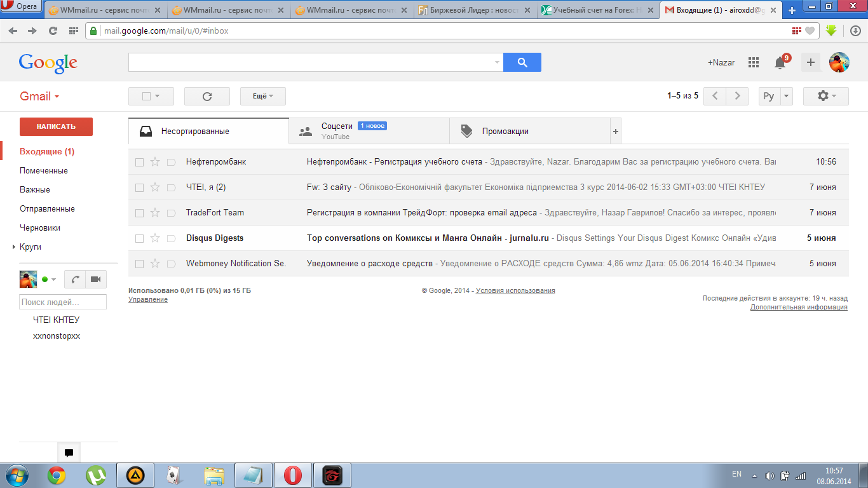Viewport: 868px width, 488px height.
Task: Switch to the Промоакции tab
Action: coord(530,132)
